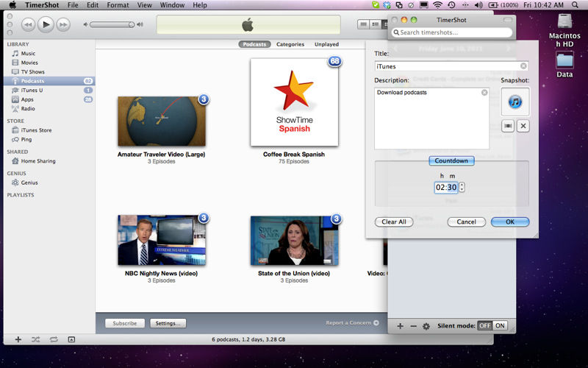Skip back to previous track in iTunes
This screenshot has width=588, height=368.
[x=28, y=25]
